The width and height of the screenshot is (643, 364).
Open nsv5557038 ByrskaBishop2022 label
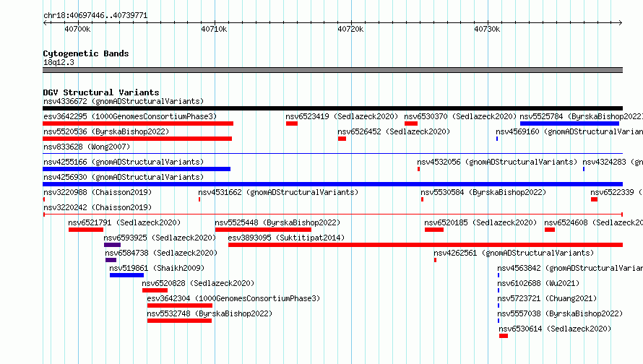[560, 313]
